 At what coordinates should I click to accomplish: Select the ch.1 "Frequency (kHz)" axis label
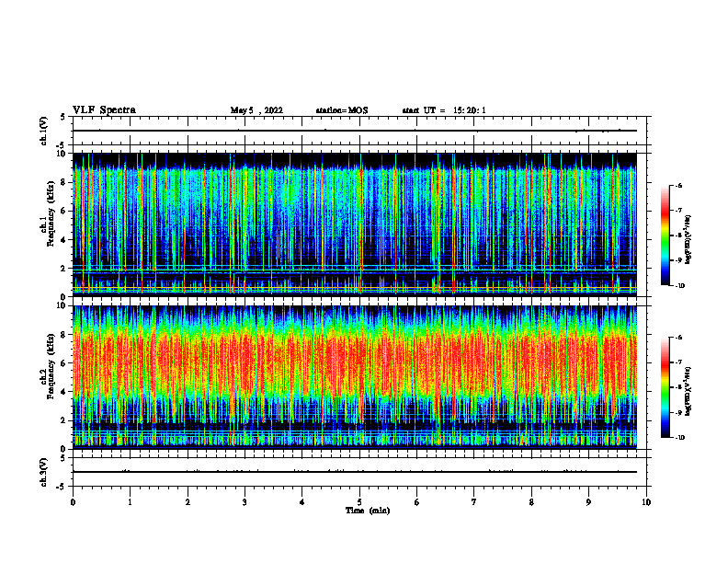tap(51, 214)
